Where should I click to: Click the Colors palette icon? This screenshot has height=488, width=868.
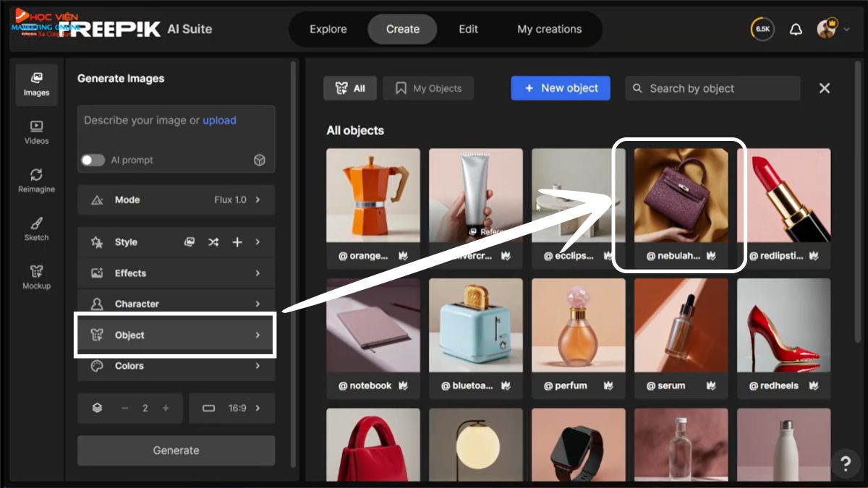(x=97, y=366)
